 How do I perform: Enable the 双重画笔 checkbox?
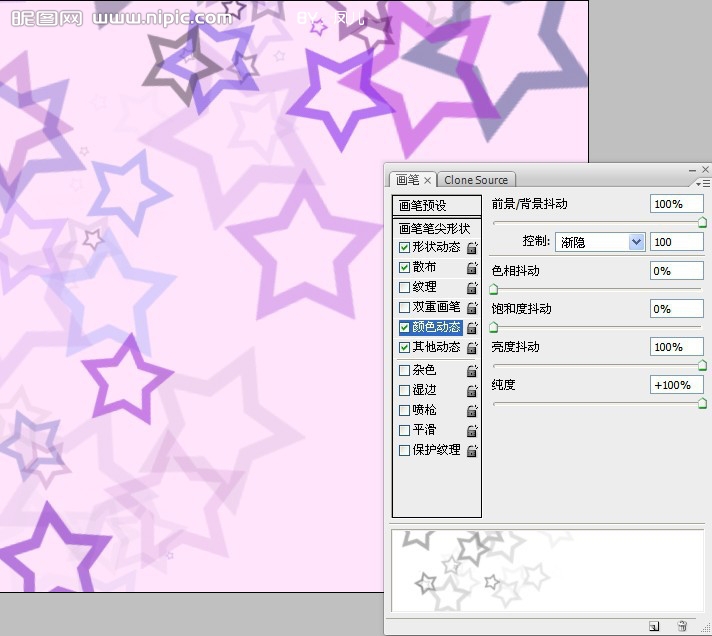[404, 307]
